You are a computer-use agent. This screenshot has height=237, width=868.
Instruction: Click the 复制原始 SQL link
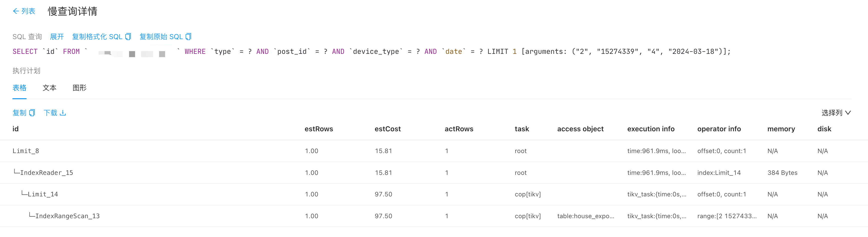(x=161, y=37)
